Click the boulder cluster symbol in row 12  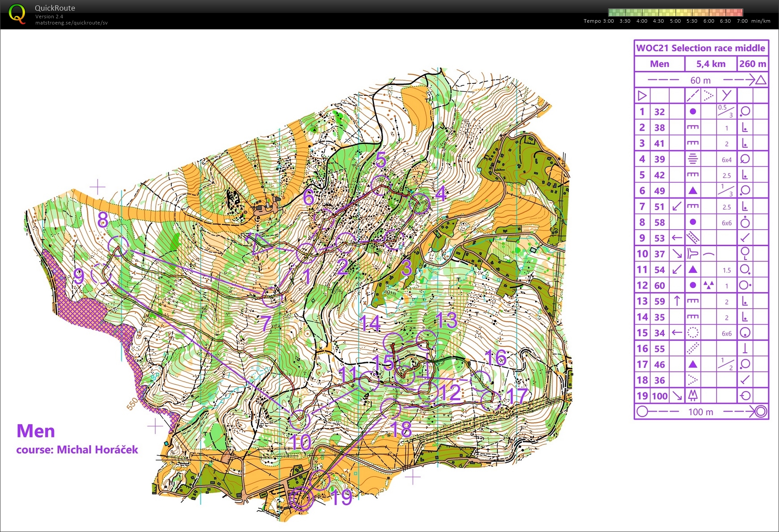coord(709,285)
